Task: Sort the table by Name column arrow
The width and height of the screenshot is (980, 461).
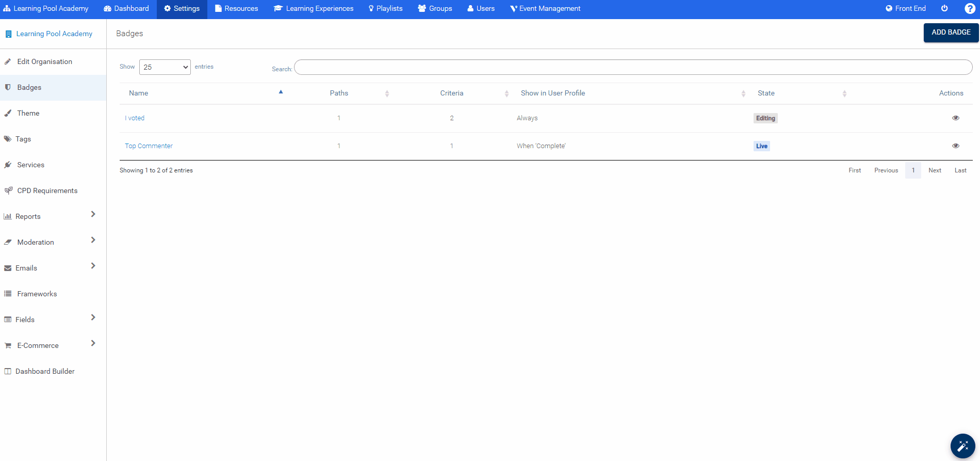Action: [281, 92]
